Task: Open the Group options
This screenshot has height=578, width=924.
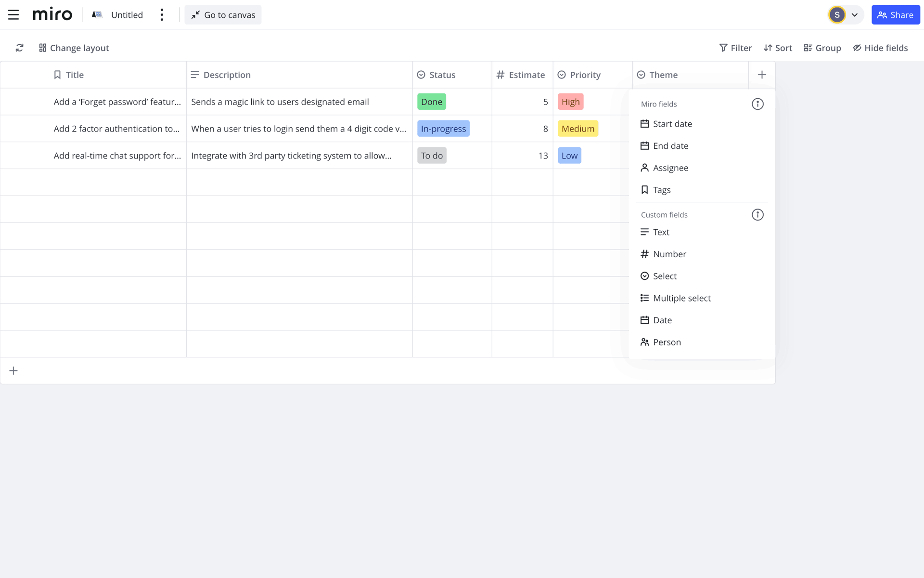Action: point(822,48)
